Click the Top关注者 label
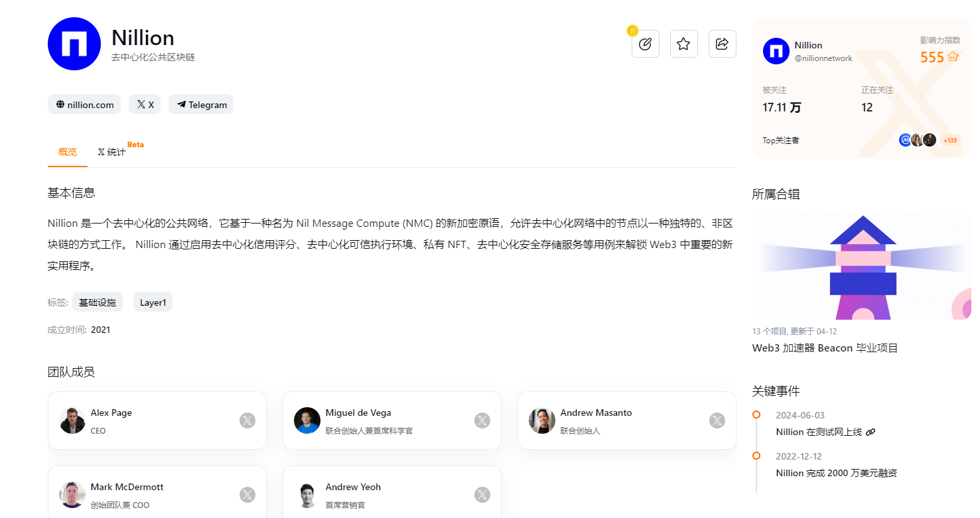This screenshot has height=518, width=980. [x=781, y=140]
